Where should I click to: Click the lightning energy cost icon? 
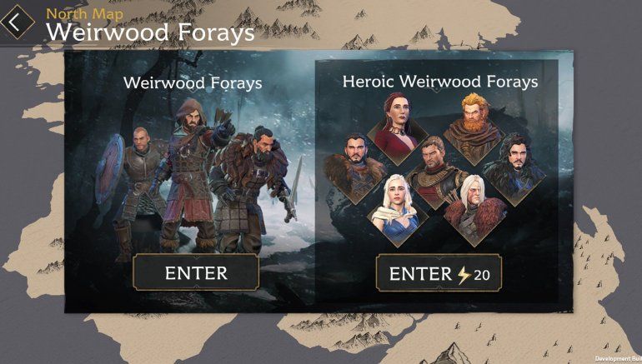pos(464,274)
